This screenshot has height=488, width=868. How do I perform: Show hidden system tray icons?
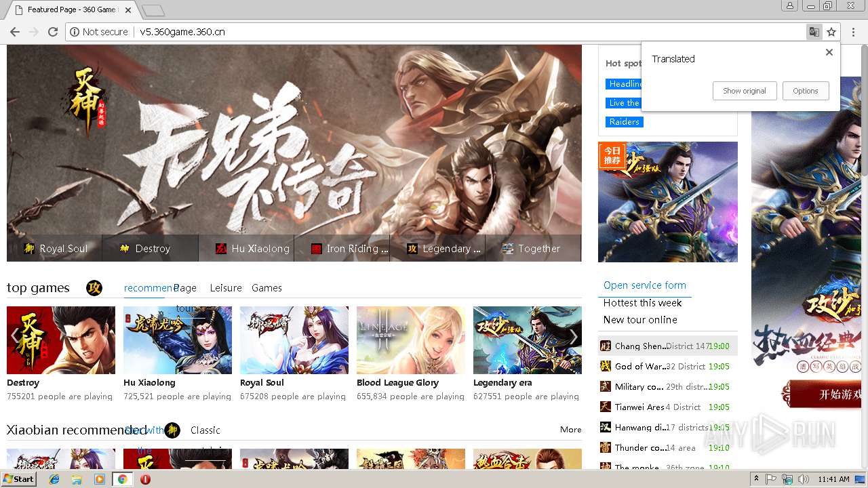(757, 479)
